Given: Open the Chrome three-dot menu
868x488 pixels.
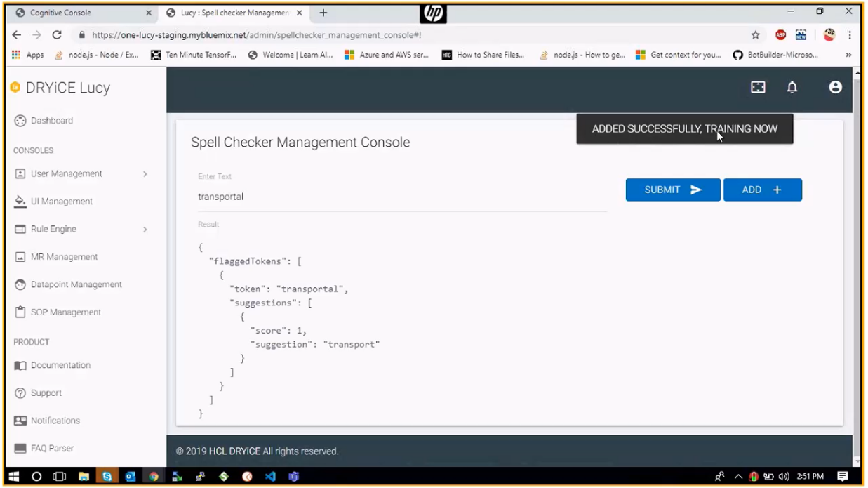Looking at the screenshot, I should point(849,34).
